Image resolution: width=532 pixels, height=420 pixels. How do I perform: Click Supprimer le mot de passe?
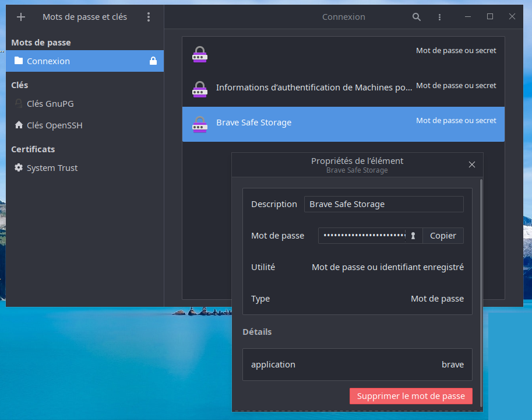click(411, 396)
